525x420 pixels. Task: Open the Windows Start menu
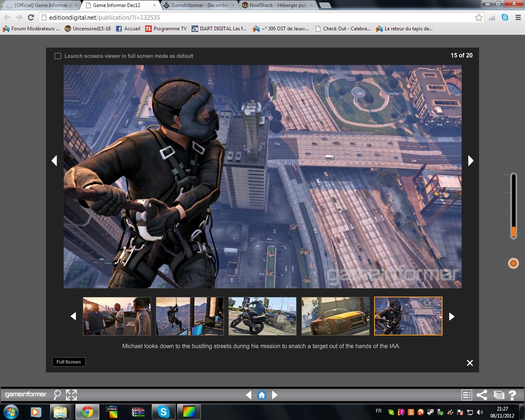coord(11,412)
